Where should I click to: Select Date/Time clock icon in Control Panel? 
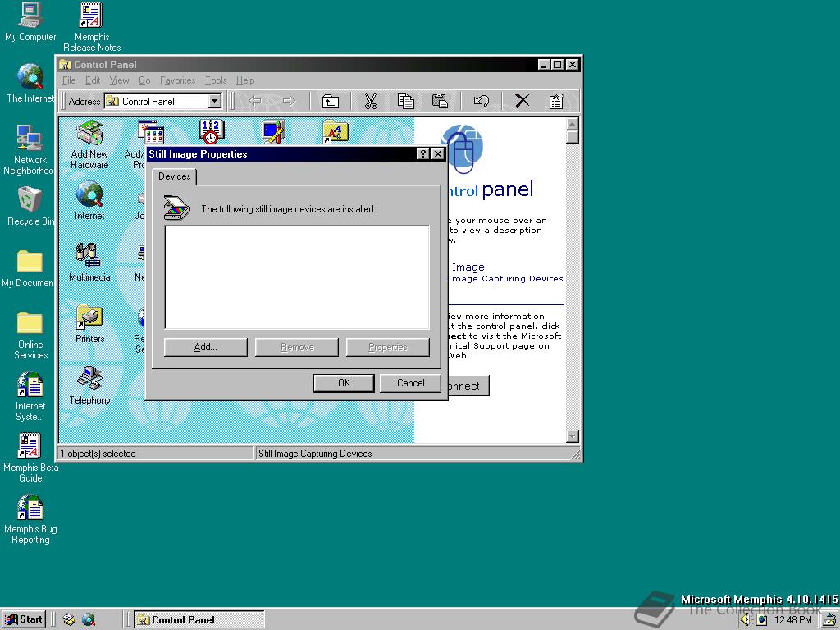pyautogui.click(x=212, y=132)
